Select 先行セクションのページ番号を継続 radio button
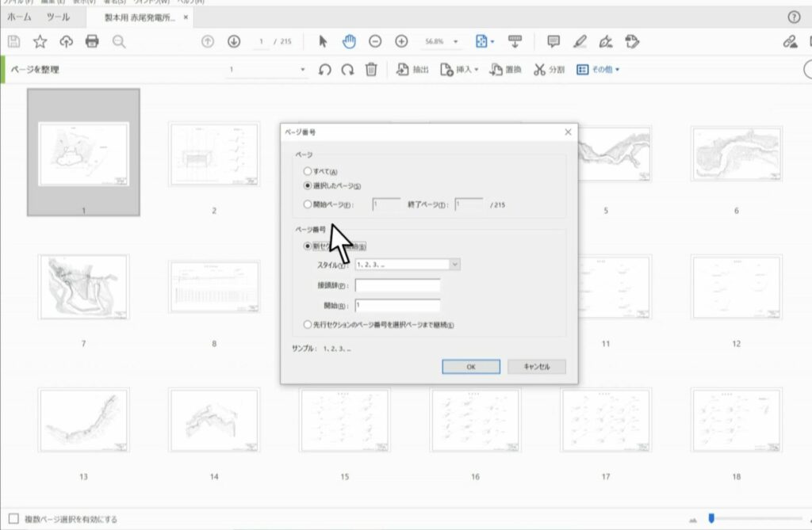This screenshot has width=812, height=530. (308, 325)
